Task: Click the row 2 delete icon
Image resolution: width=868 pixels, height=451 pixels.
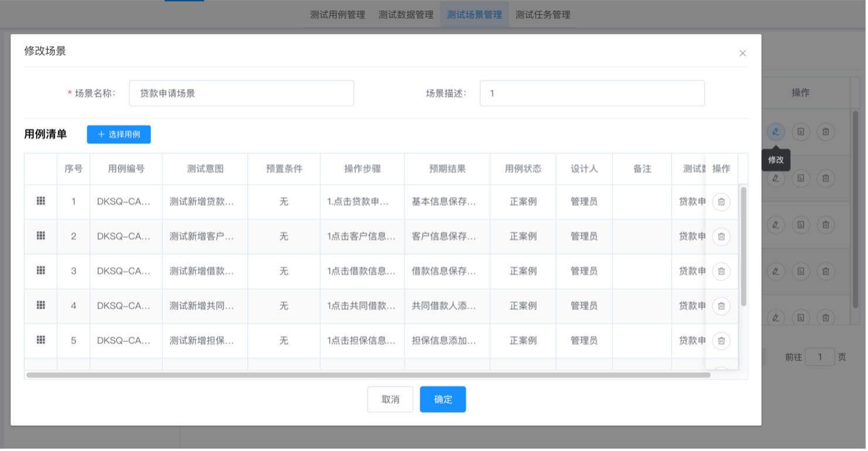Action: [721, 237]
